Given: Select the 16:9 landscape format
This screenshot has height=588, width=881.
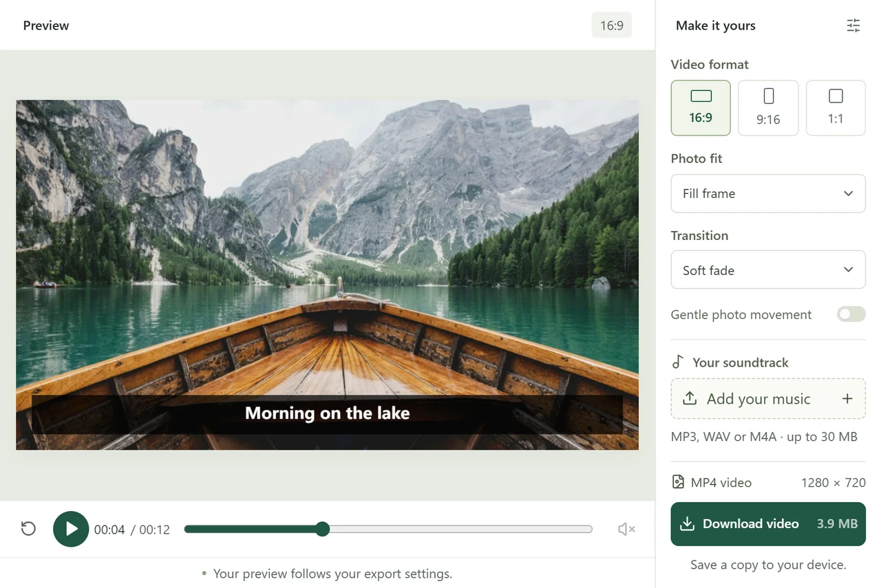Looking at the screenshot, I should point(701,108).
